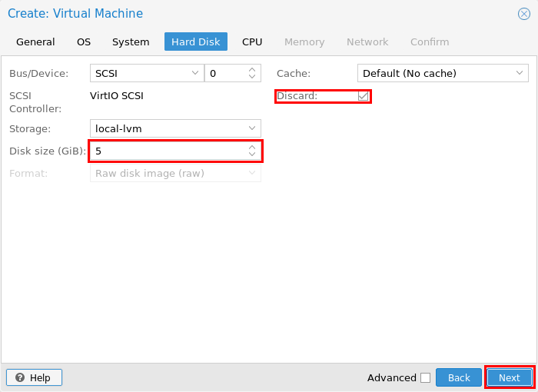Decrease the device number with the down arrow
The height and width of the screenshot is (392, 538).
(x=252, y=77)
